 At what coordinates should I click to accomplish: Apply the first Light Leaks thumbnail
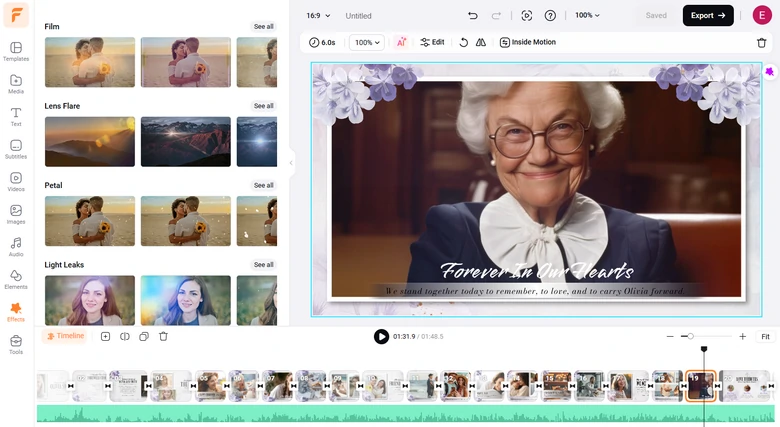point(90,301)
